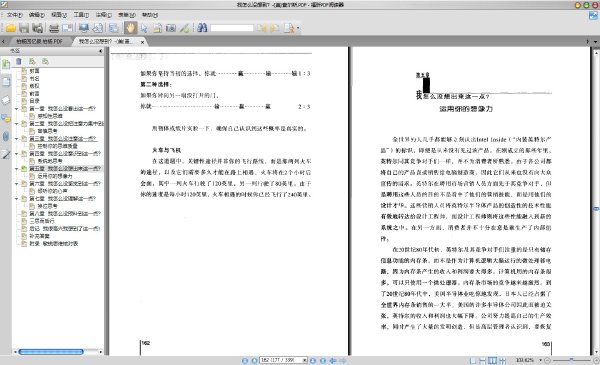Open the 帮助 menu
The width and height of the screenshot is (600, 365).
[x=150, y=15]
